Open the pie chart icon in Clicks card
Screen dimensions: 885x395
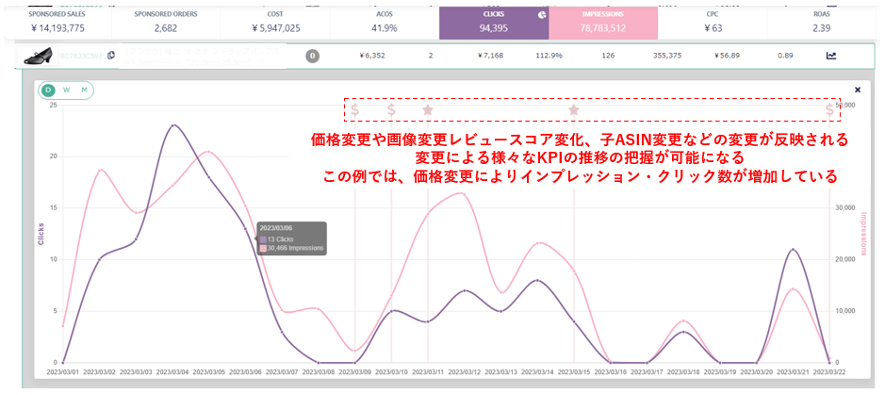click(541, 15)
